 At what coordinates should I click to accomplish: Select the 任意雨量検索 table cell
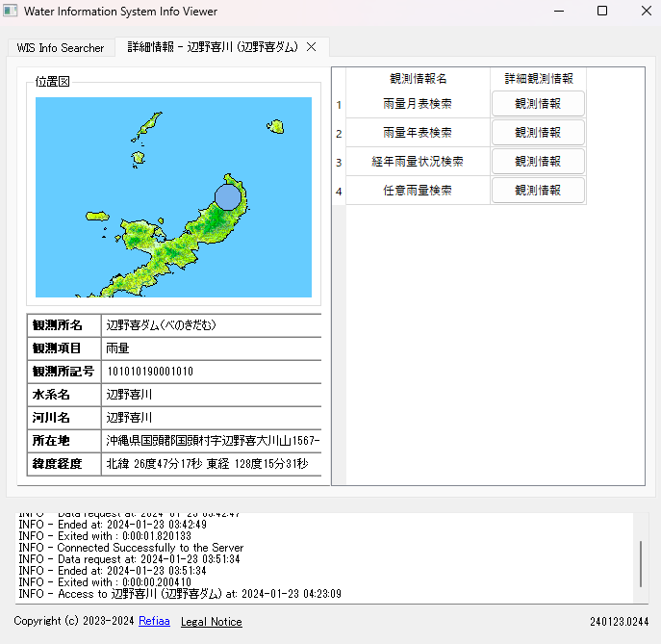pyautogui.click(x=418, y=191)
